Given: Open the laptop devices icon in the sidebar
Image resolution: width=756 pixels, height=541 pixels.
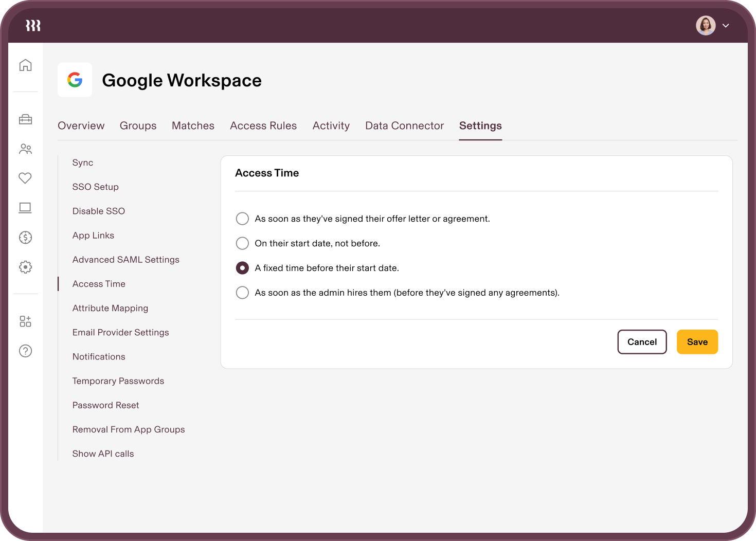Looking at the screenshot, I should tap(25, 208).
